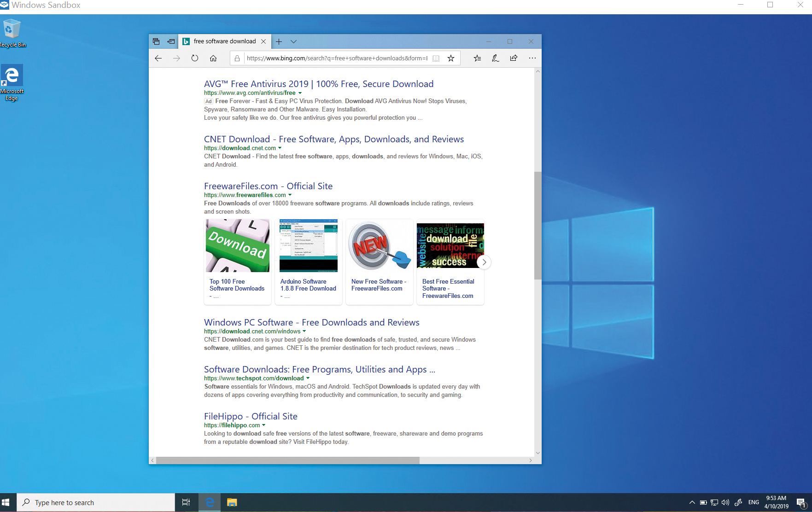
Task: Open the green Download keyboard thumbnail
Action: click(238, 245)
